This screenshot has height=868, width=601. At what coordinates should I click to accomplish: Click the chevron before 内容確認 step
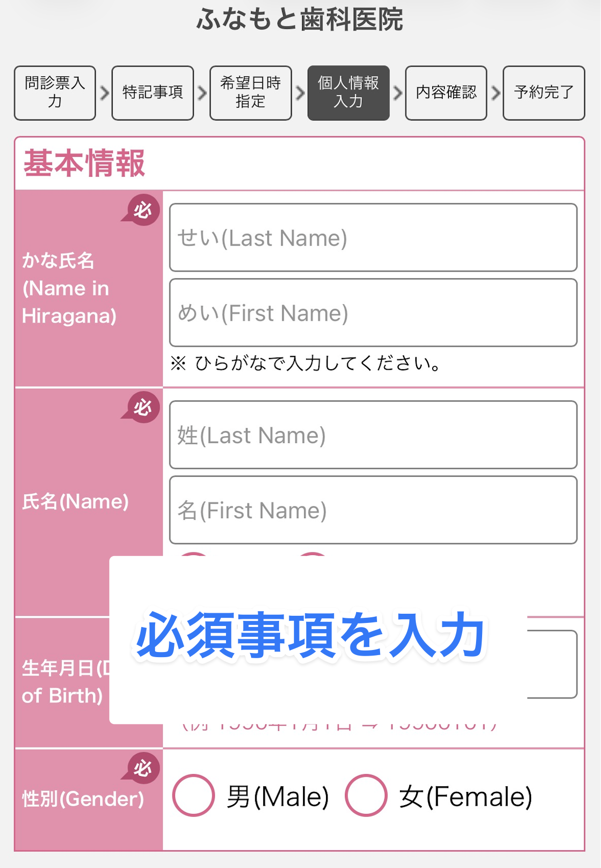[x=398, y=93]
